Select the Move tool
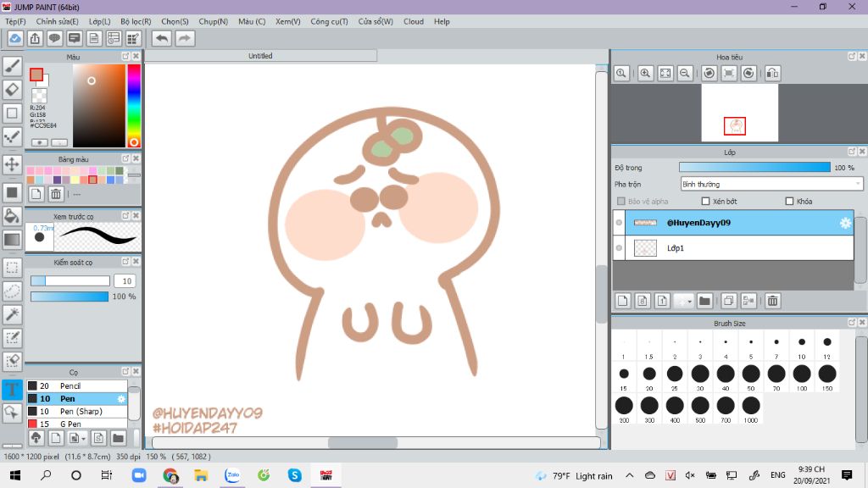 [x=12, y=164]
